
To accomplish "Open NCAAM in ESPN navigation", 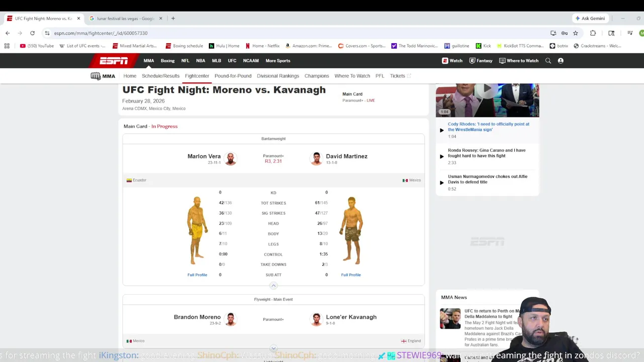I will tap(251, 61).
